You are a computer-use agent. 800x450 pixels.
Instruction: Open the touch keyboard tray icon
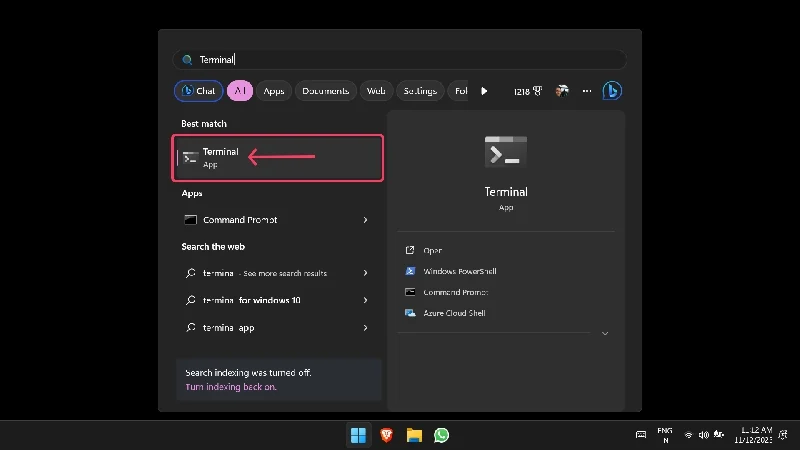tap(641, 435)
